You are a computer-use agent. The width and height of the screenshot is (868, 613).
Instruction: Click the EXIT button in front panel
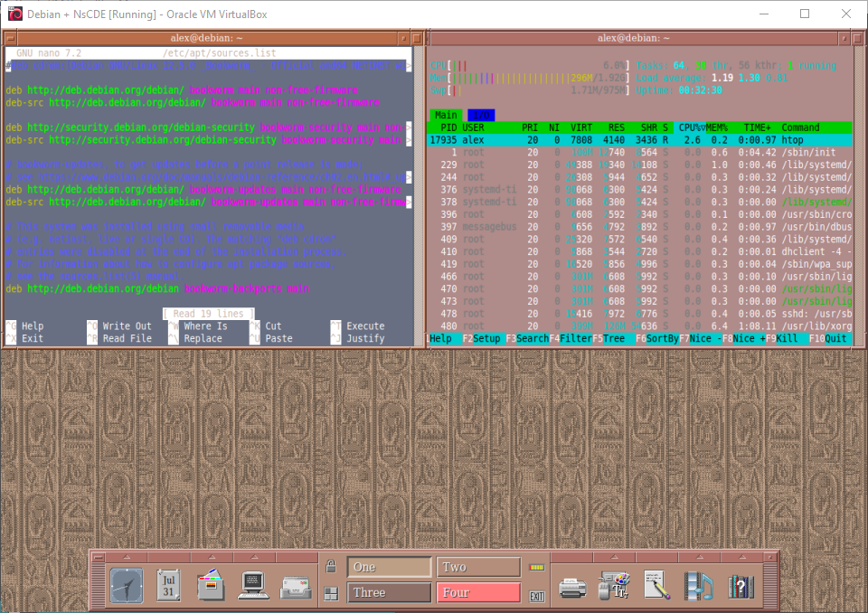click(x=537, y=596)
